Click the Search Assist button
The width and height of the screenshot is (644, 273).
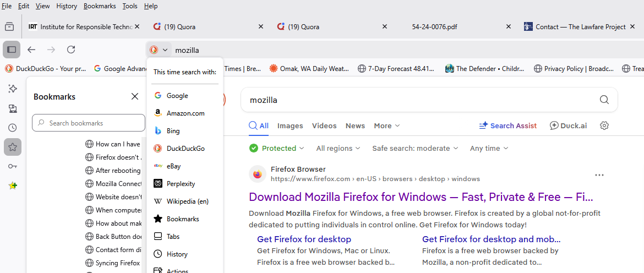(x=507, y=125)
